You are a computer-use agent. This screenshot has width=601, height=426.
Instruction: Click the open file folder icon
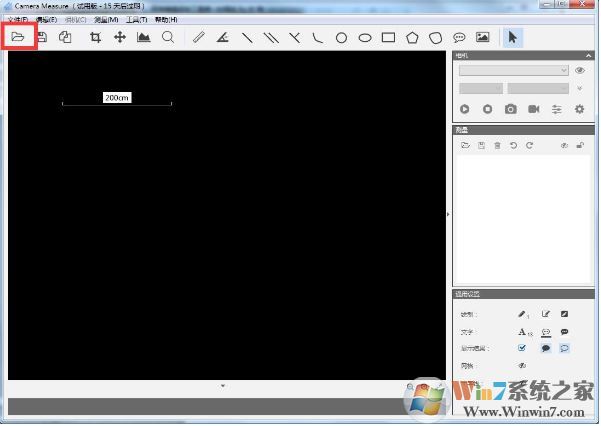click(x=17, y=37)
